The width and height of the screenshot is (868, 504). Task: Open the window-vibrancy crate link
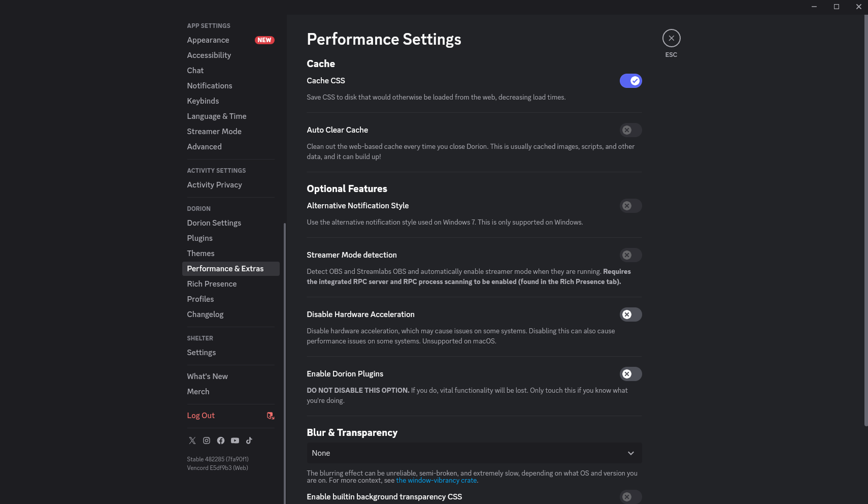tap(436, 481)
